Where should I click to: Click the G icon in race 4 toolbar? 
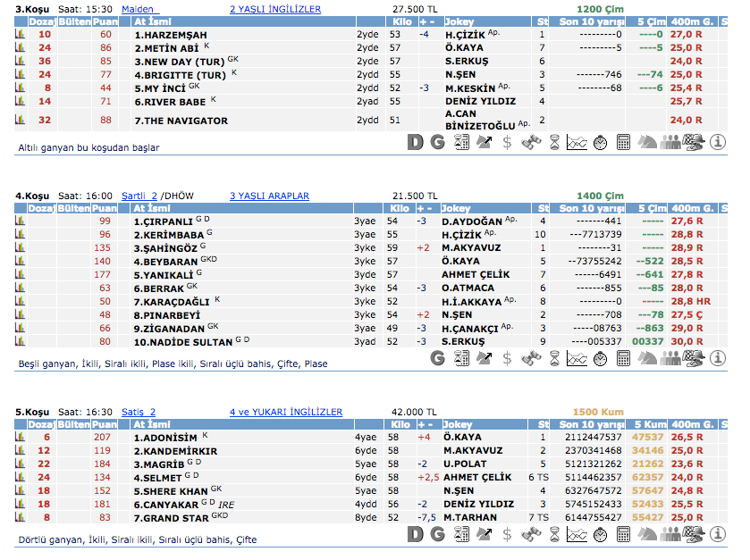(x=437, y=358)
